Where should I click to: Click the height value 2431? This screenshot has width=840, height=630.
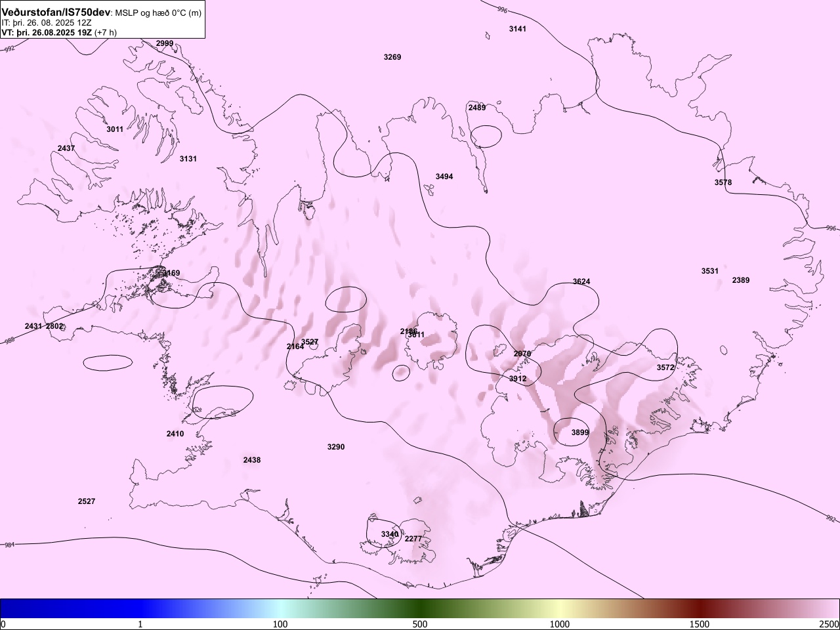(33, 326)
